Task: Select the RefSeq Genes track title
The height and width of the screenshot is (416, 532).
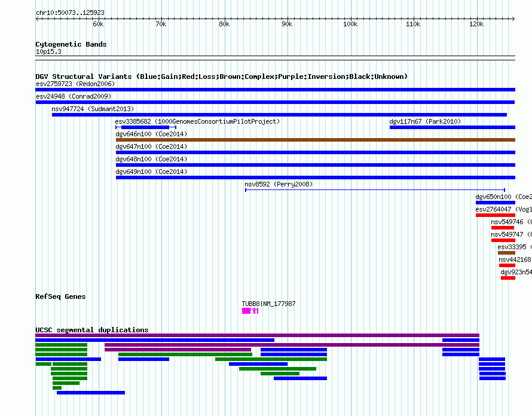Action: coord(60,296)
